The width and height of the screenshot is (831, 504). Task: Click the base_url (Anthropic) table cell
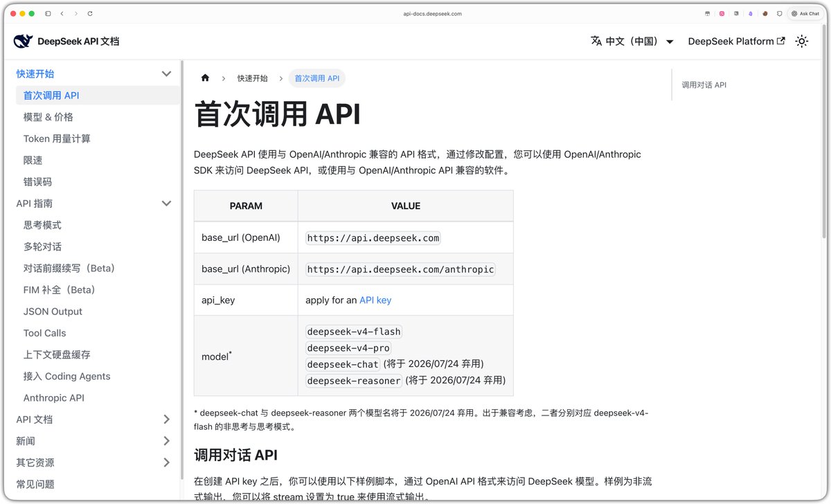(x=246, y=269)
